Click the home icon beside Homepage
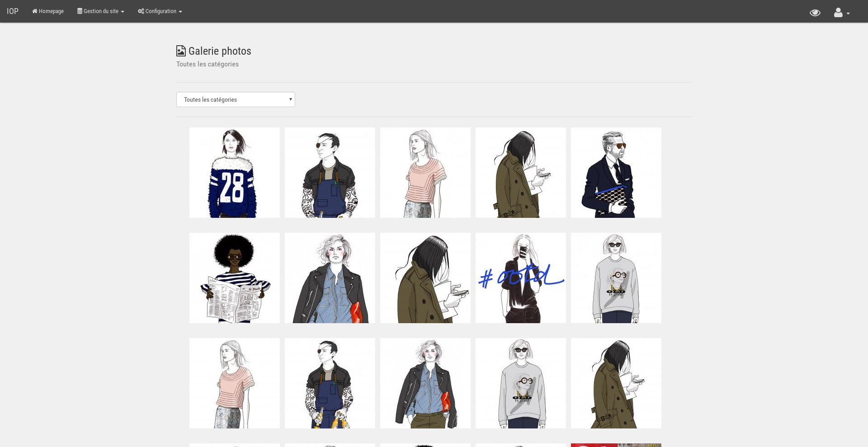Screen dimensions: 868x447 (35, 11)
